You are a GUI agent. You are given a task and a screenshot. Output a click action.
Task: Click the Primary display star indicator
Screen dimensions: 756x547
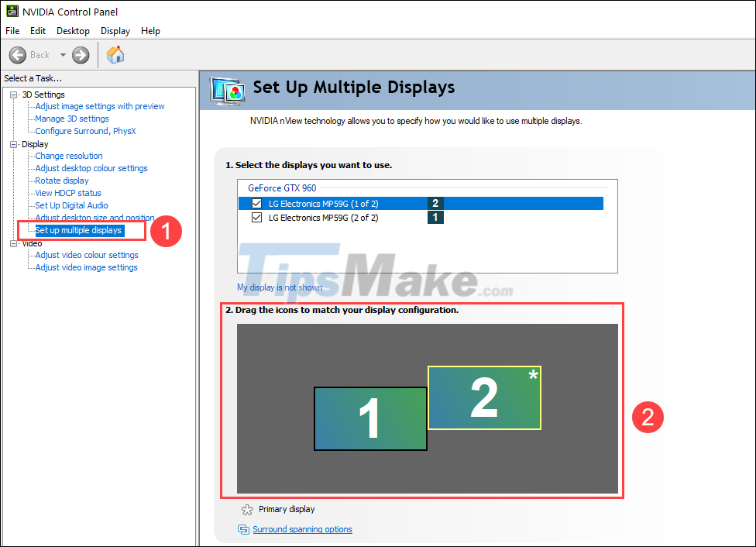[x=247, y=509]
